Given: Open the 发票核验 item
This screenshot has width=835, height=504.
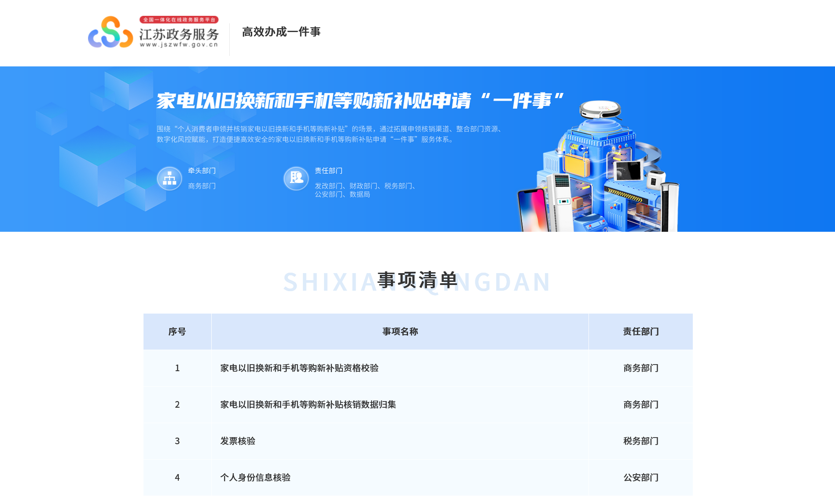Looking at the screenshot, I should [238, 441].
